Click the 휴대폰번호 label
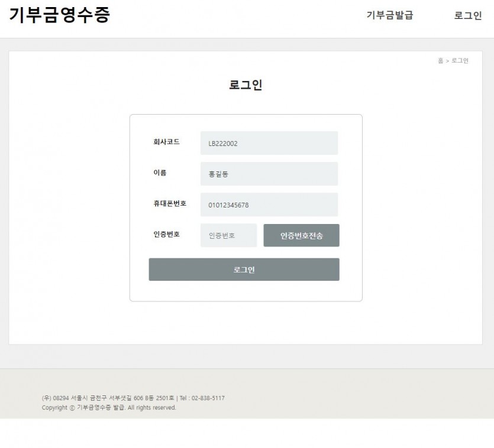Viewport: 494px width, 448px height. tap(170, 203)
